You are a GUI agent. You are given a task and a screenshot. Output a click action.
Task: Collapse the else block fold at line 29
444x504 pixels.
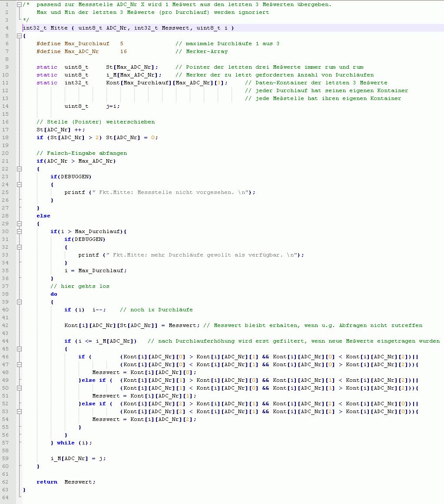19,224
